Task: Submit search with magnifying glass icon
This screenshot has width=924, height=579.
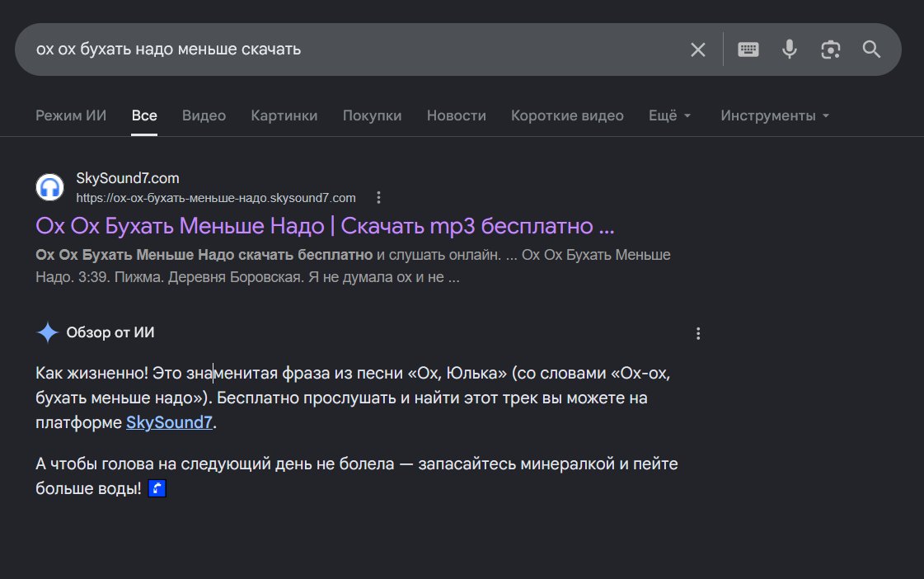Action: click(871, 49)
